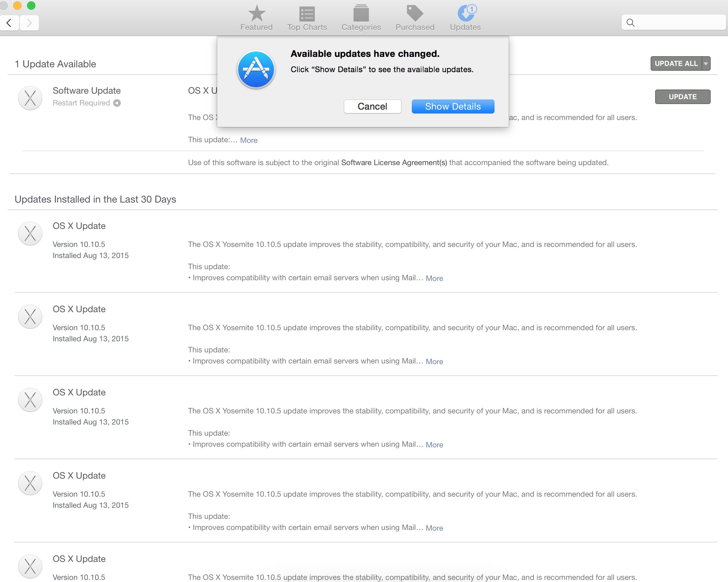Open the Featured star icon tab
The width and height of the screenshot is (728, 582).
coord(256,14)
